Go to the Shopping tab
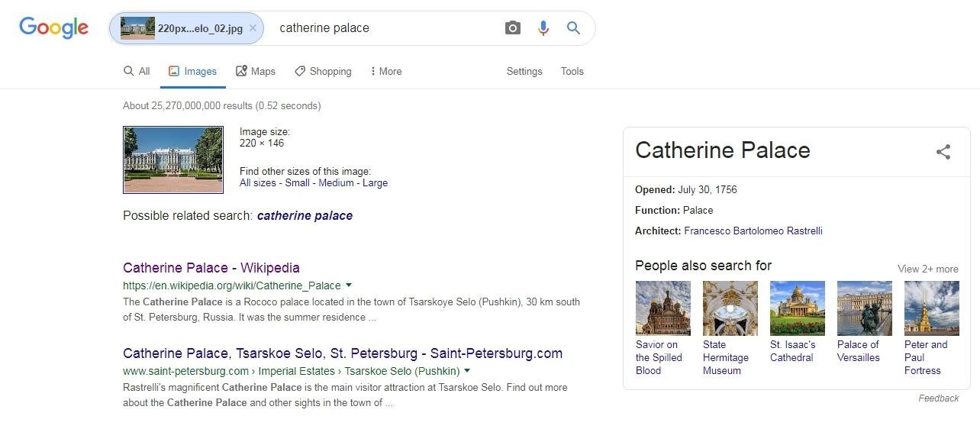This screenshot has width=980, height=429. pos(323,71)
